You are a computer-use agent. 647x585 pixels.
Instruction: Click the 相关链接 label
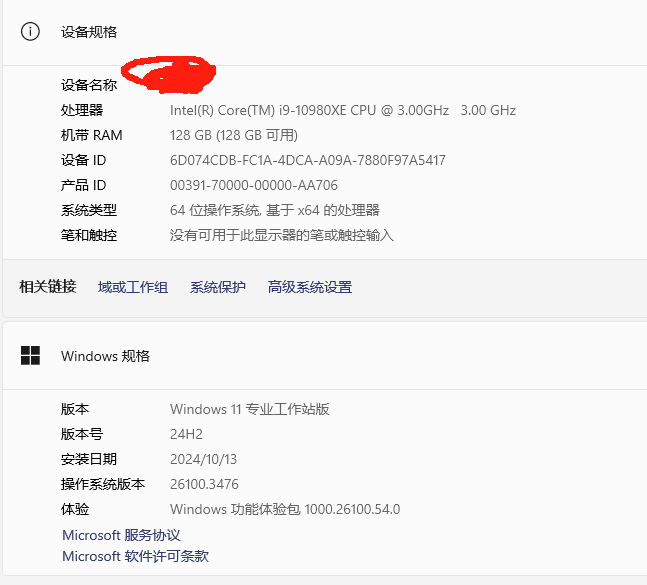coord(48,287)
